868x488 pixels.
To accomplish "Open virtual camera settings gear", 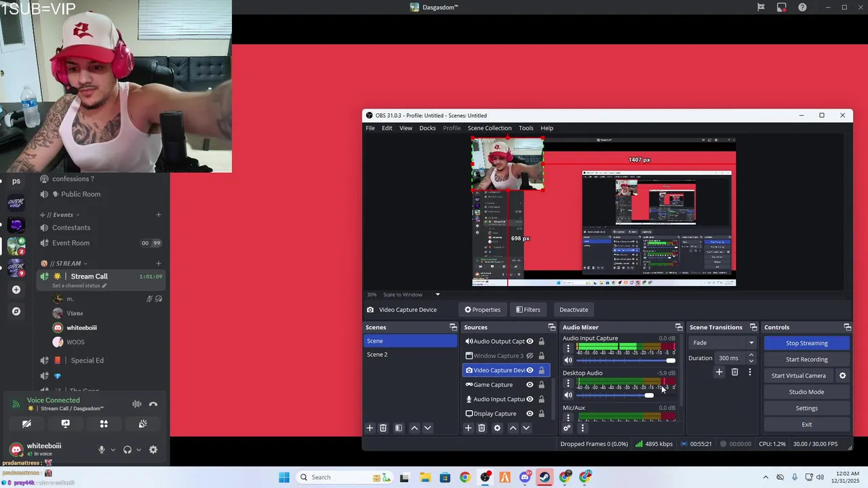I will [x=843, y=375].
